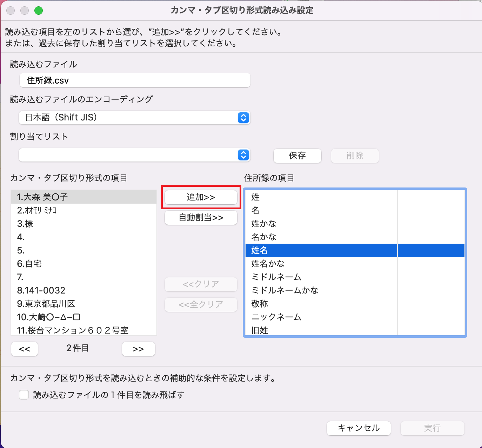Go to previous record with << button
The width and height of the screenshot is (482, 448).
(x=25, y=349)
